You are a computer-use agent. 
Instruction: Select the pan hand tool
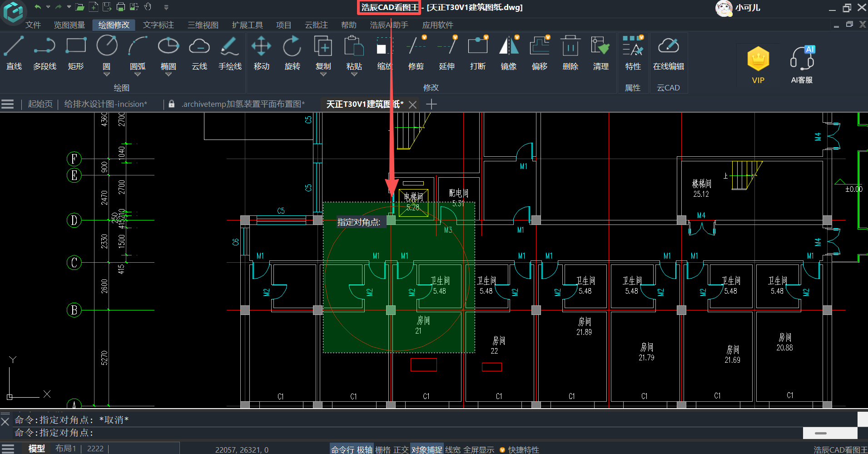pos(148,7)
